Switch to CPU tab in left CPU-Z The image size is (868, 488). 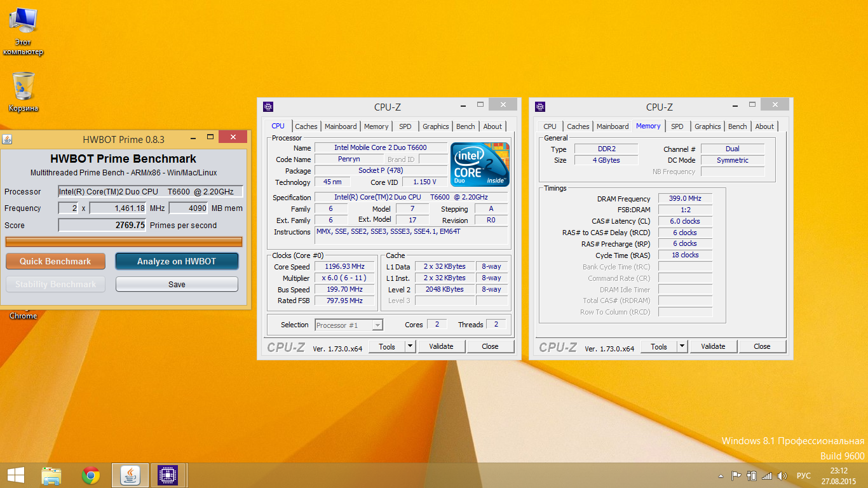pyautogui.click(x=278, y=126)
